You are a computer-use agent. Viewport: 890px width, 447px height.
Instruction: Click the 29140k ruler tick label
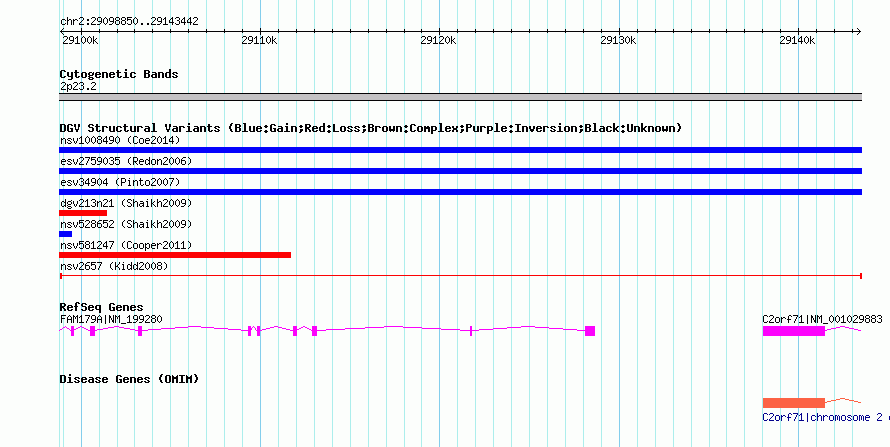pos(797,40)
